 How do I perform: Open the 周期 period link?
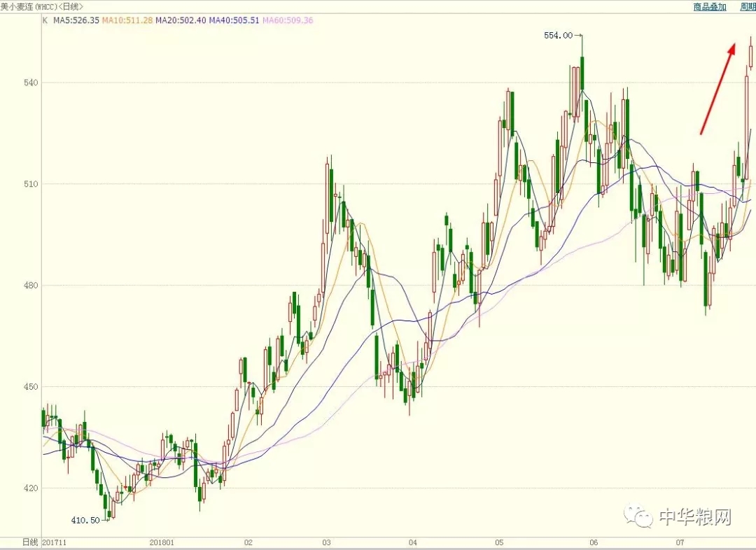point(748,7)
